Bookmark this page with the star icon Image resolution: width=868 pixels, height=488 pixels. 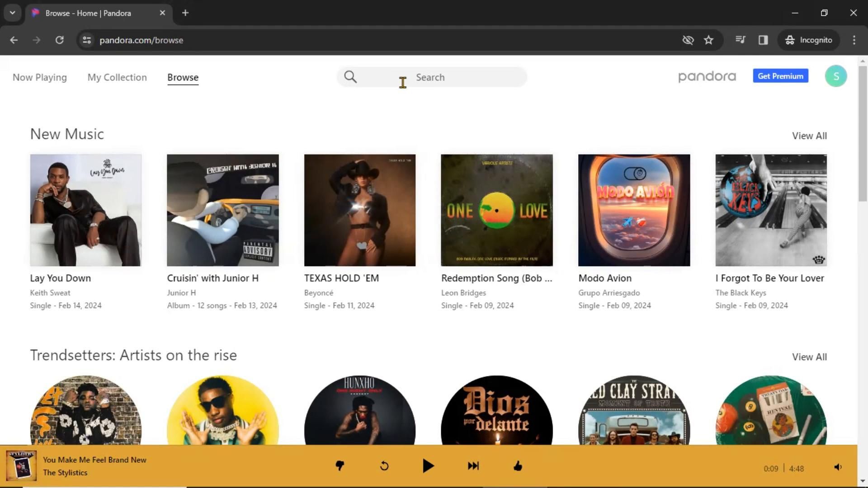[709, 40]
